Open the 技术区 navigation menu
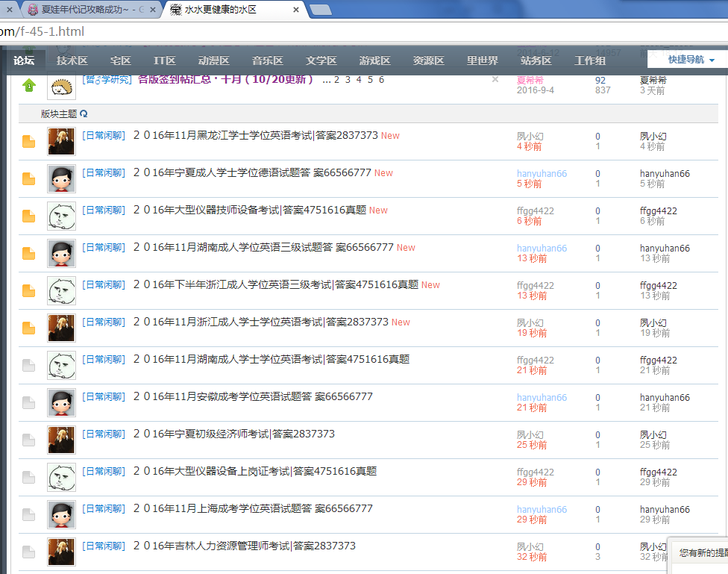Image resolution: width=728 pixels, height=574 pixels. [x=72, y=60]
